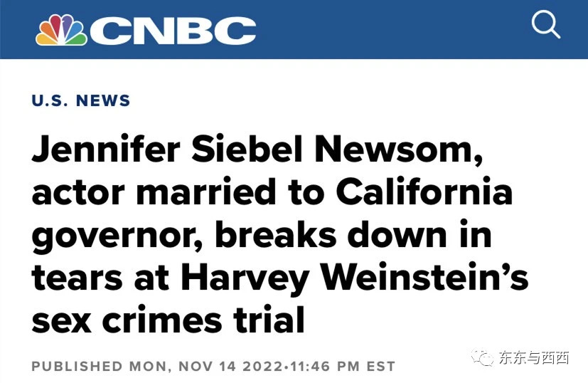Image resolution: width=588 pixels, height=383 pixels.
Task: Click the NBC peacock logo icon
Action: pos(61,31)
